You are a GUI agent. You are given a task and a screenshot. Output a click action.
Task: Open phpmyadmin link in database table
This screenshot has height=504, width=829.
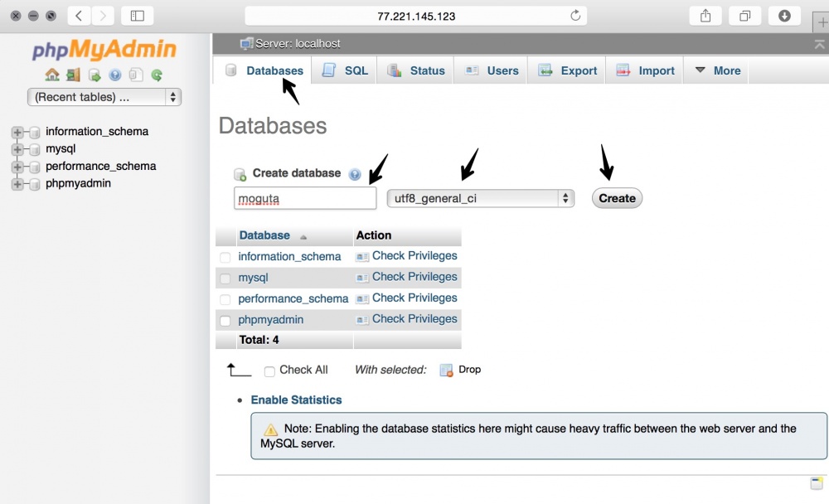271,320
